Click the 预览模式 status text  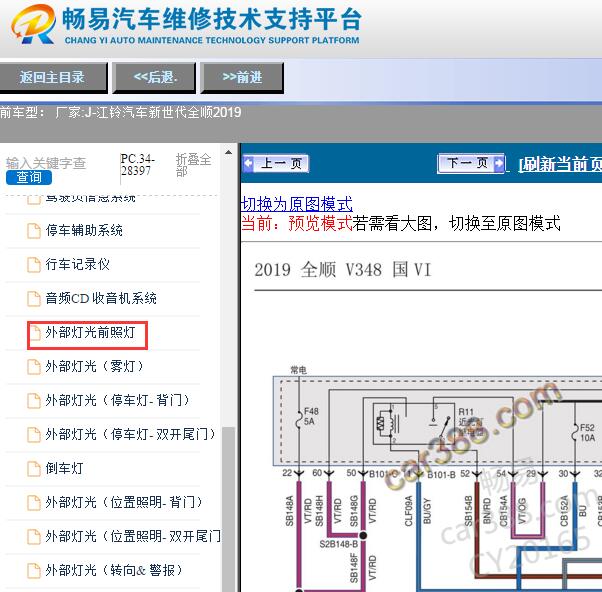click(320, 223)
